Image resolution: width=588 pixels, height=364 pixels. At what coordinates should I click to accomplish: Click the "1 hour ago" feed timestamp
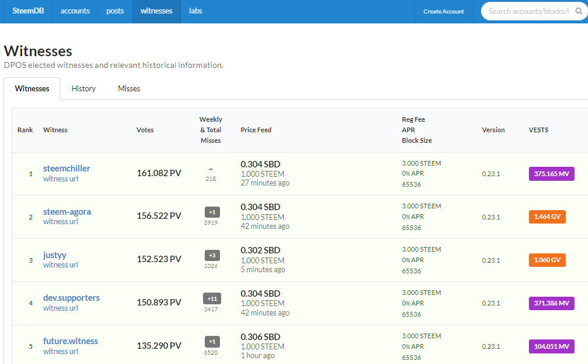(257, 356)
